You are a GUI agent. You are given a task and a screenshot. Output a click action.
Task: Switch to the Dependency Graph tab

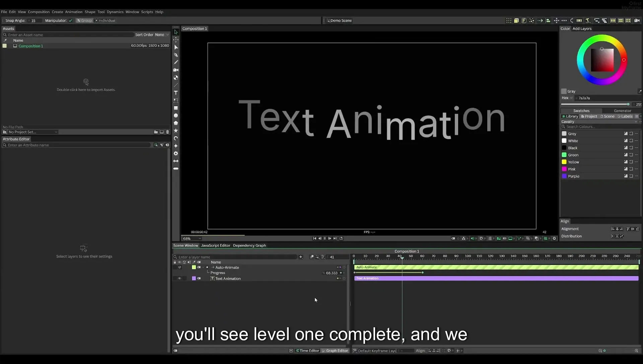pyautogui.click(x=249, y=246)
